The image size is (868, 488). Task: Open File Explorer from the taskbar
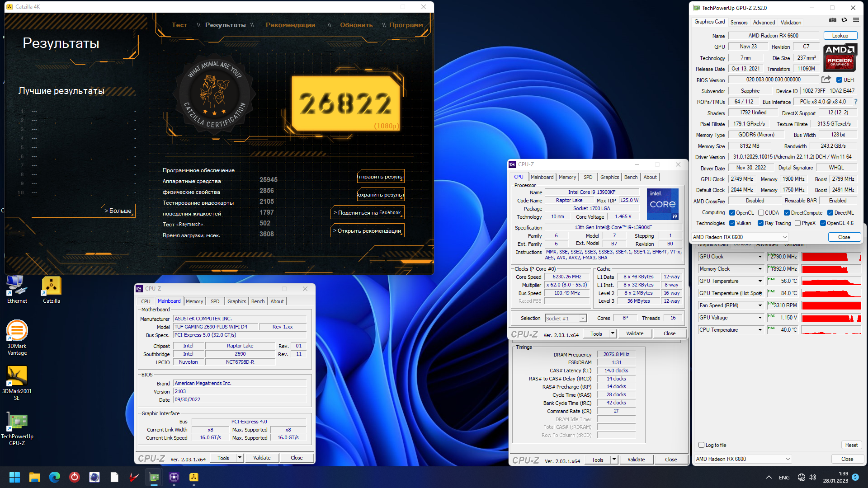coord(35,477)
